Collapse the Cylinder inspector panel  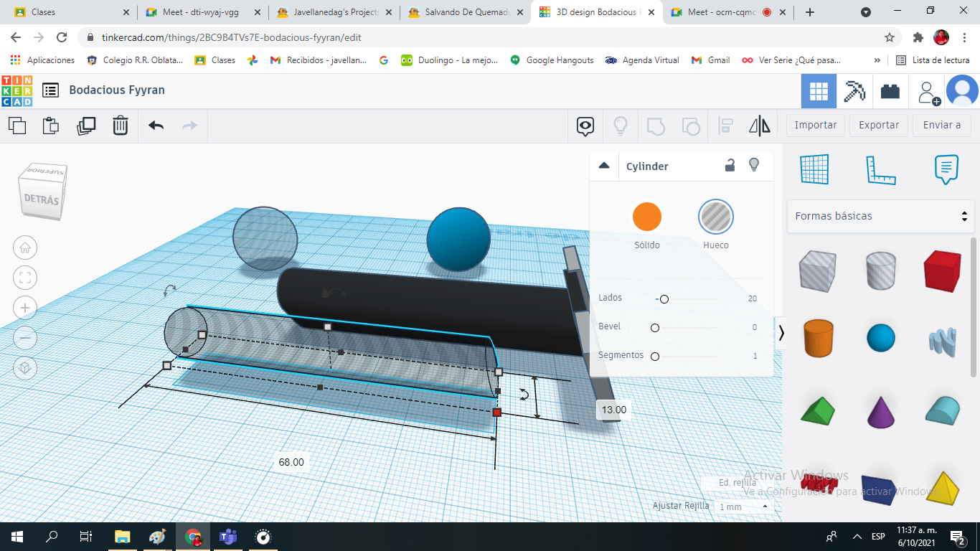(x=604, y=166)
